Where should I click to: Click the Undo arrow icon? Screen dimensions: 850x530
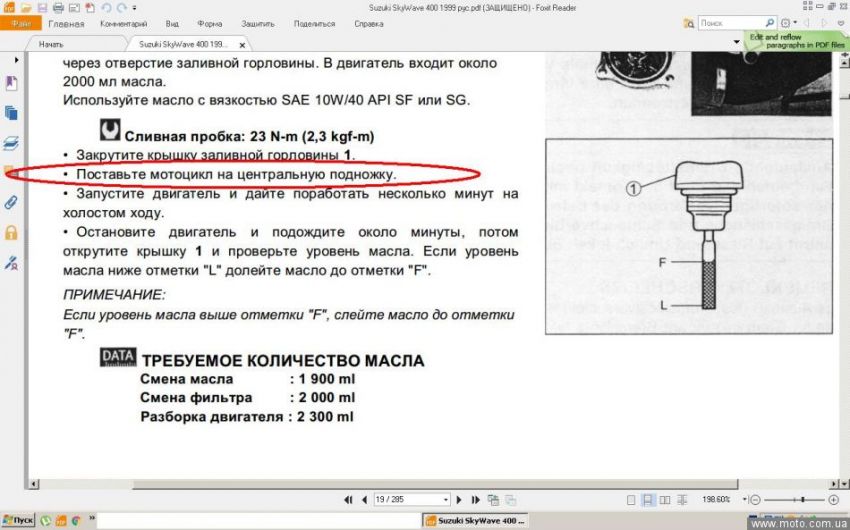tap(107, 8)
